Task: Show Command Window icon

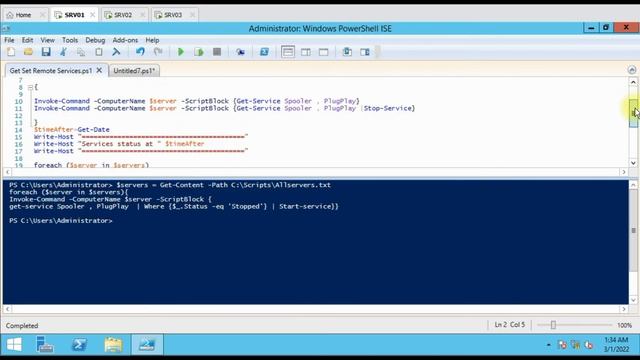Action: point(347,52)
